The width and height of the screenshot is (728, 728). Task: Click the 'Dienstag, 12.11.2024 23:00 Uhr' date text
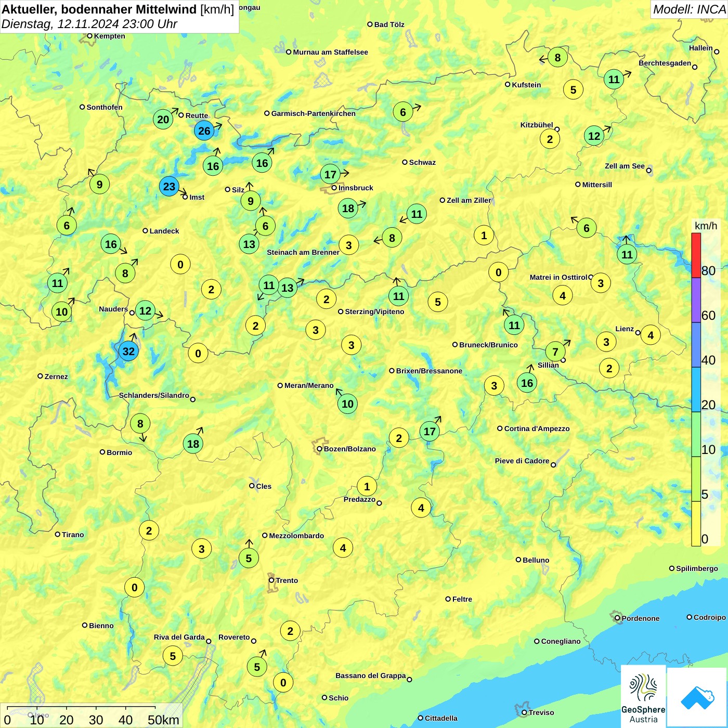(89, 24)
